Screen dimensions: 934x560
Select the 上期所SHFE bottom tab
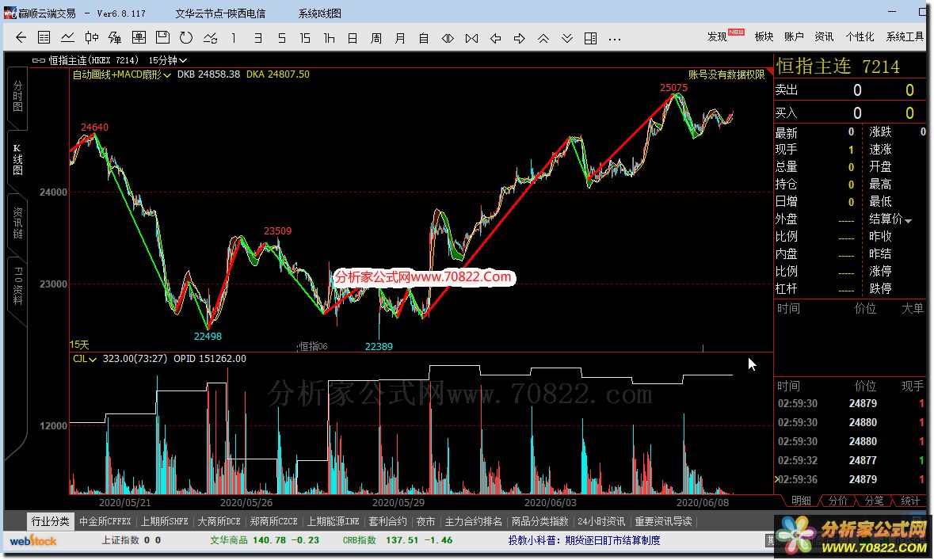tap(165, 521)
